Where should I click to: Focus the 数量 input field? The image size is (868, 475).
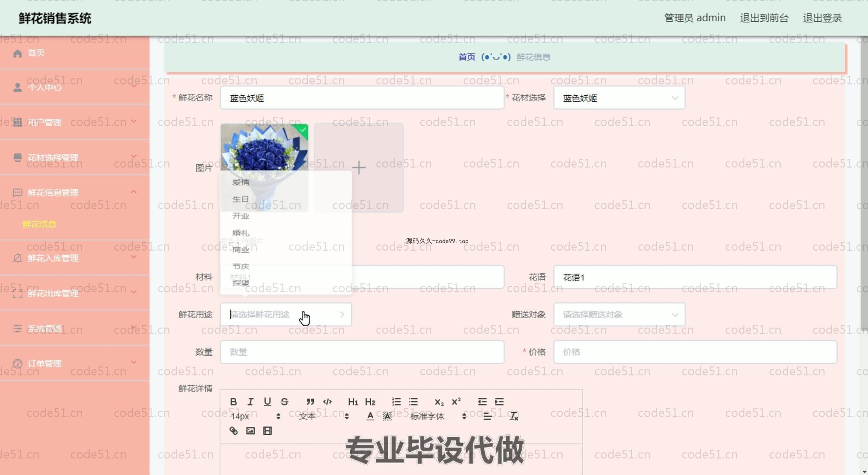tap(362, 352)
